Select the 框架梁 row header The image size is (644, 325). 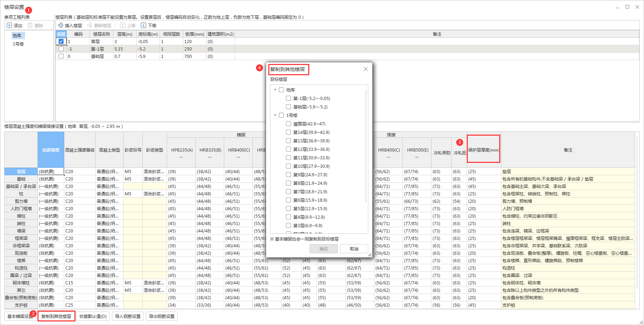(x=21, y=238)
